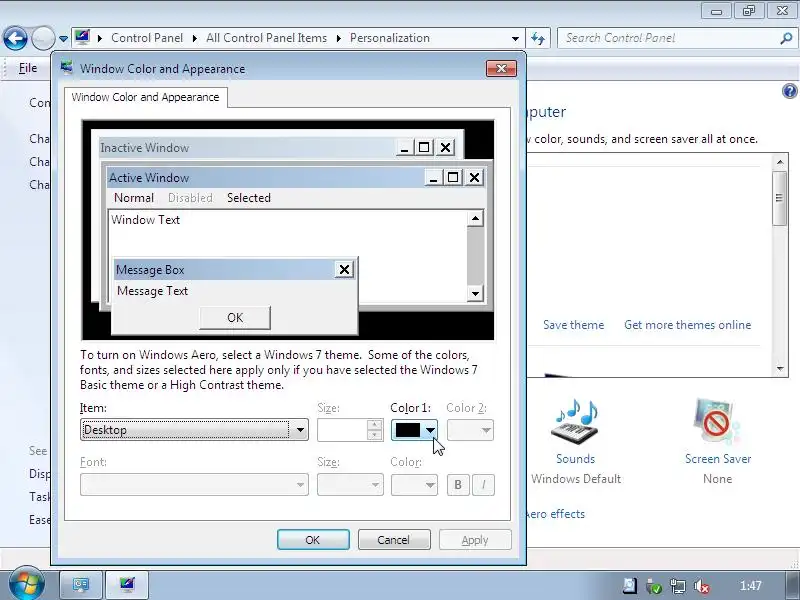Viewport: 800px width, 600px height.
Task: Click the preview OK button in Message Box
Action: [235, 318]
